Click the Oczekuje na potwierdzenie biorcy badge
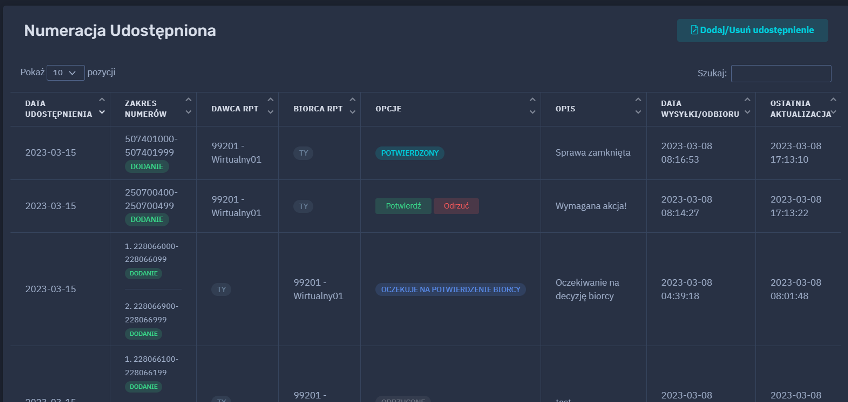This screenshot has width=848, height=402. (451, 289)
